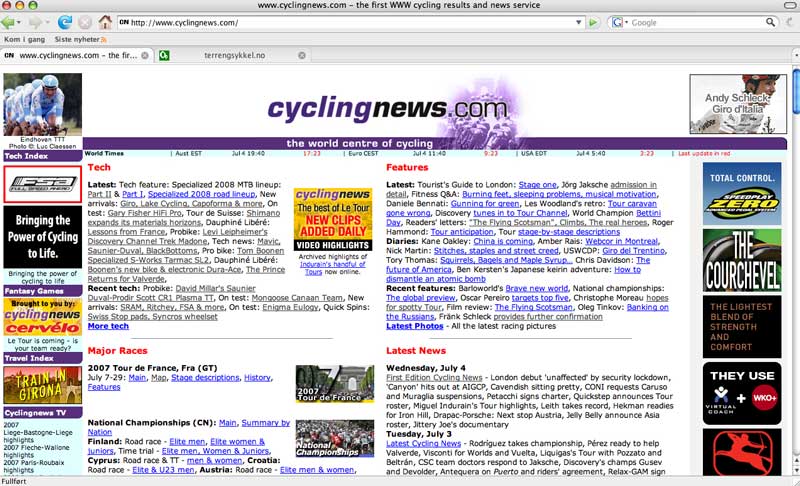Open the back history dropdown arrow
The height and width of the screenshot is (486, 800).
19,22
